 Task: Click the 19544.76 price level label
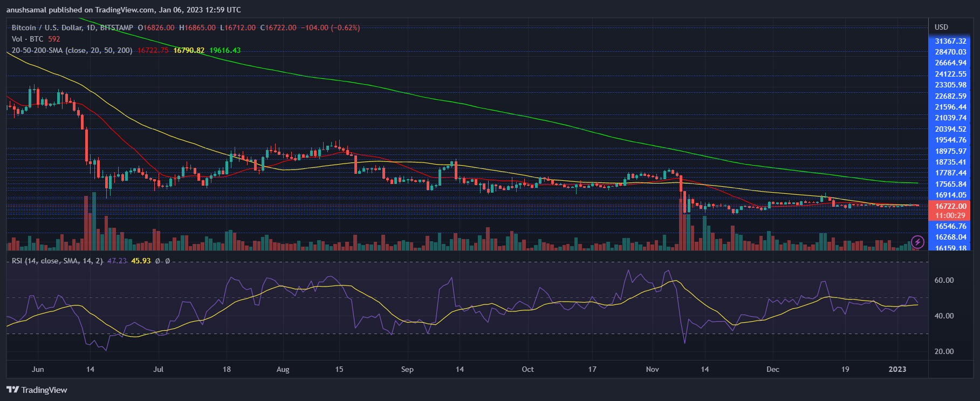[950, 140]
